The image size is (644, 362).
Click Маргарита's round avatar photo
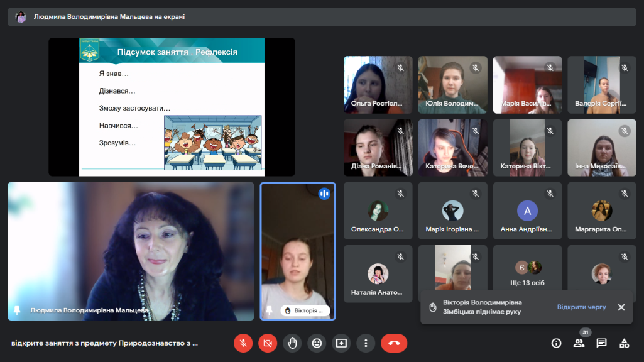(x=602, y=211)
